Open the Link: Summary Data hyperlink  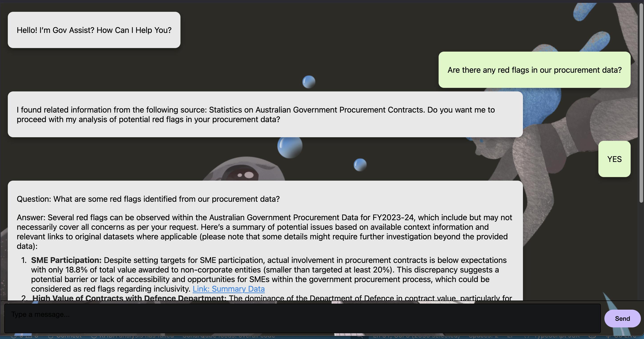coord(228,289)
